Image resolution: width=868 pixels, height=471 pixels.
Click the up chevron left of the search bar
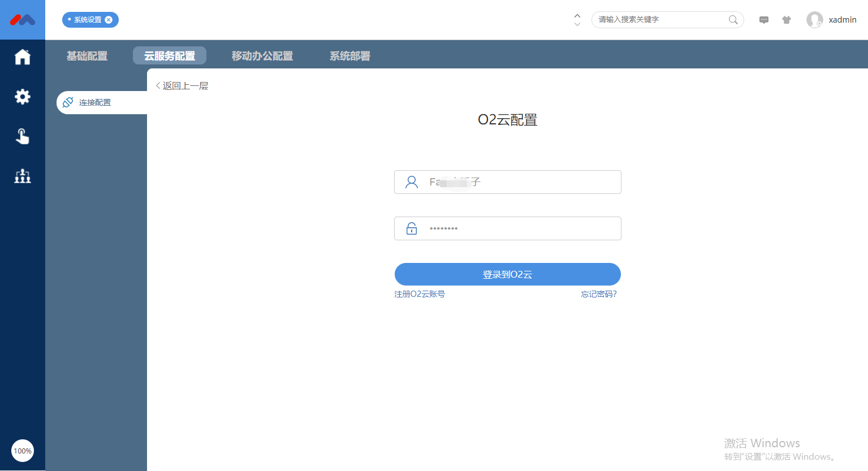coord(577,16)
